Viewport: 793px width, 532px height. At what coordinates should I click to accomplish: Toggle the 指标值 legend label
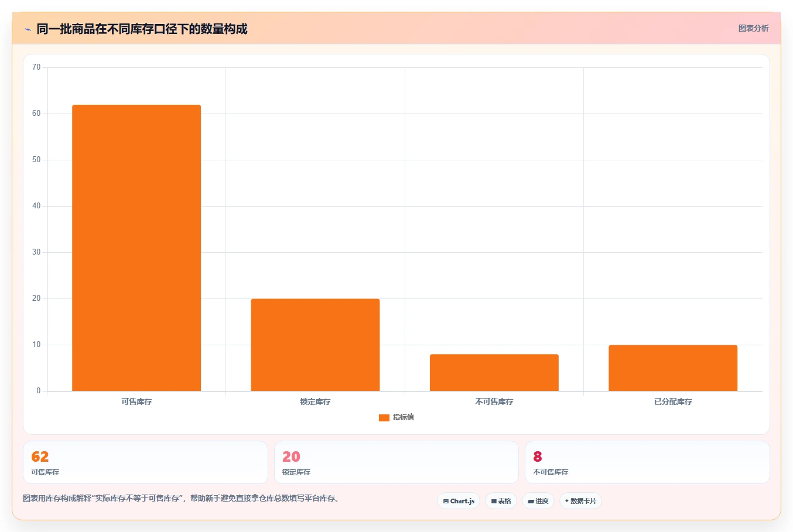tap(404, 417)
